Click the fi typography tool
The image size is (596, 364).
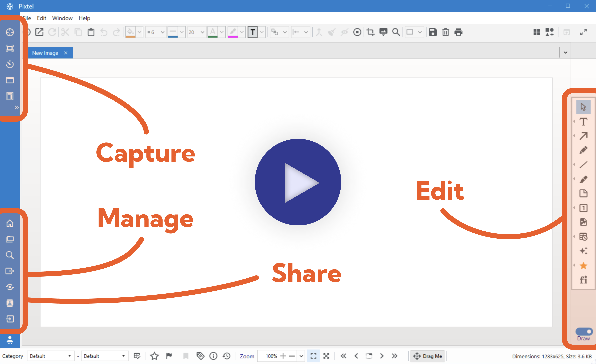pyautogui.click(x=583, y=280)
